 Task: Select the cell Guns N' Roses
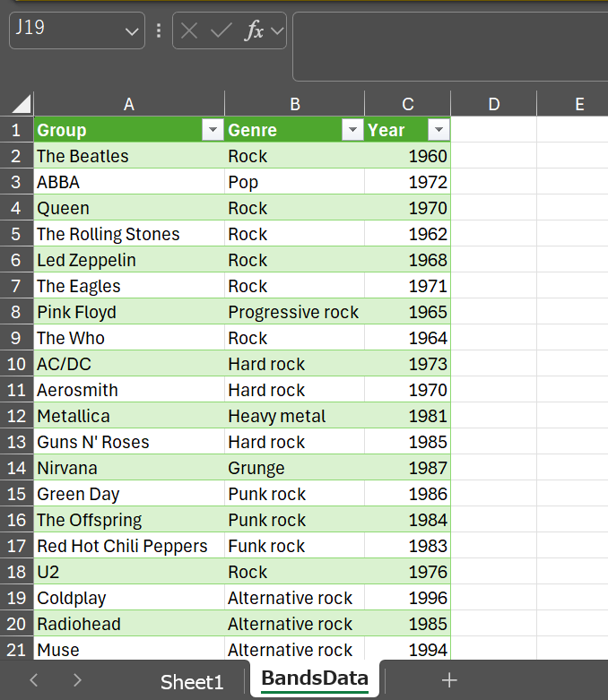129,442
